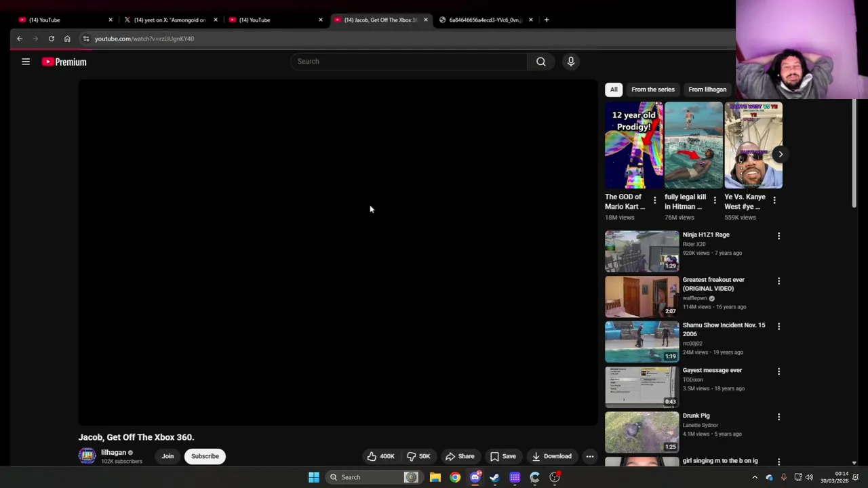
Task: Click the YouTube Premium logo
Action: (64, 62)
